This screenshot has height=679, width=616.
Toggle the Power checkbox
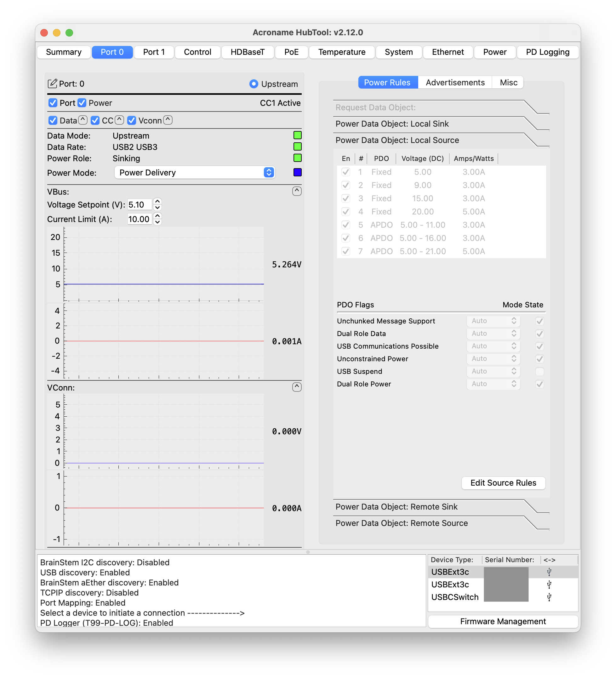click(x=82, y=103)
